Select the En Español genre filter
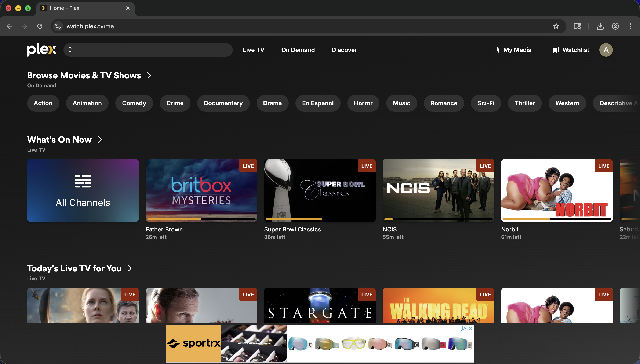 (318, 103)
